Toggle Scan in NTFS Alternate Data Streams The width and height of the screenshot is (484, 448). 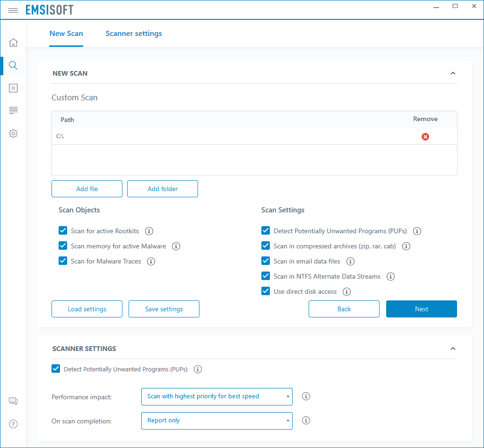coord(266,276)
